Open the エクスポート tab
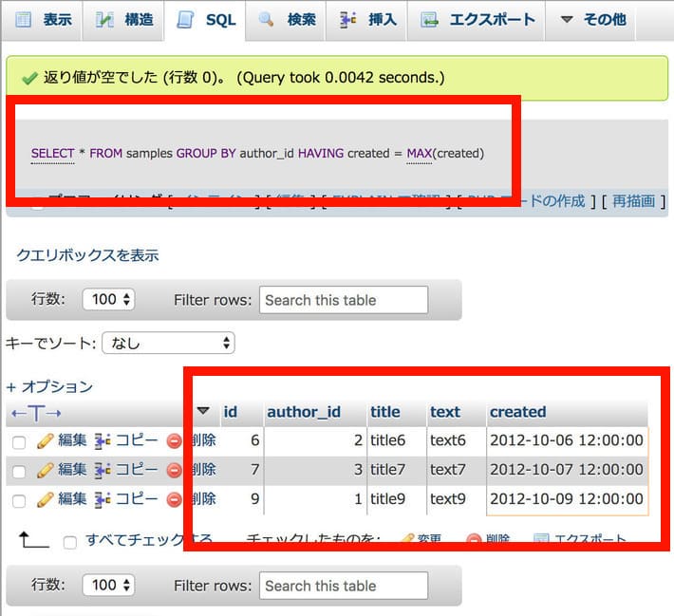 (x=478, y=19)
